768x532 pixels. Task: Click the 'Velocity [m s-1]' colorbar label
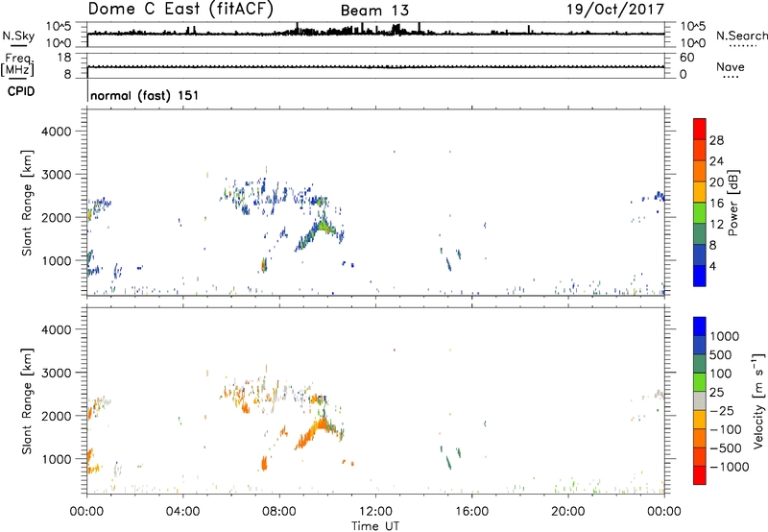point(758,400)
